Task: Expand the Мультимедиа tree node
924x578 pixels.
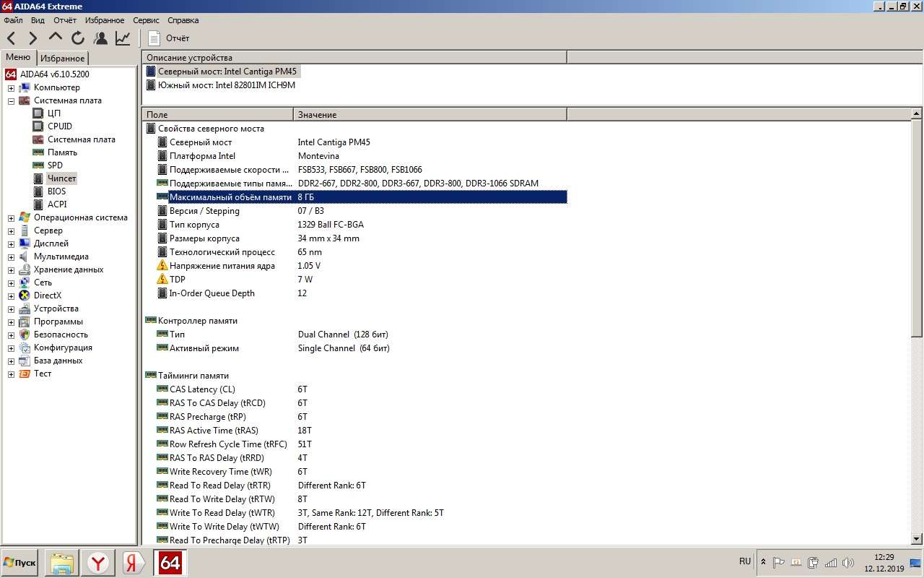Action: pos(11,257)
